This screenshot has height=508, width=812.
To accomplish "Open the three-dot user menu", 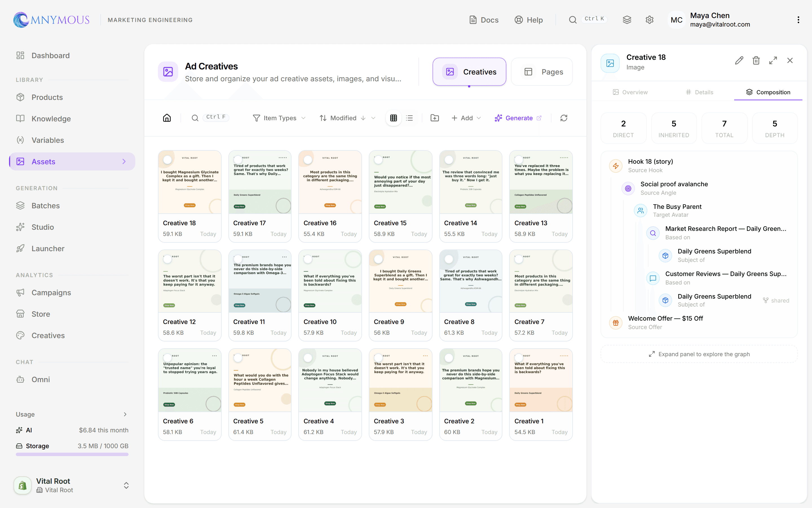I will tap(798, 20).
